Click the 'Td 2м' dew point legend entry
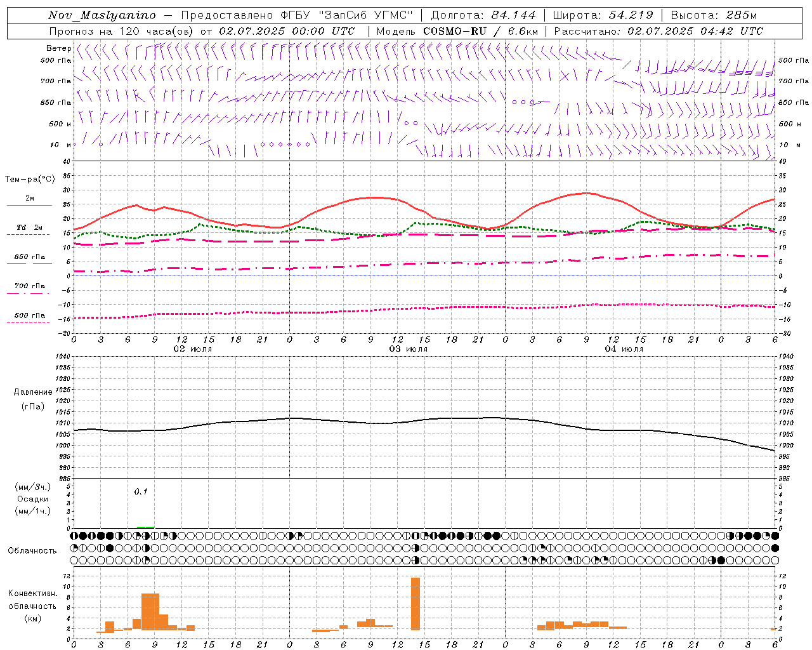Screen dimensions: 812x650 click(x=29, y=227)
